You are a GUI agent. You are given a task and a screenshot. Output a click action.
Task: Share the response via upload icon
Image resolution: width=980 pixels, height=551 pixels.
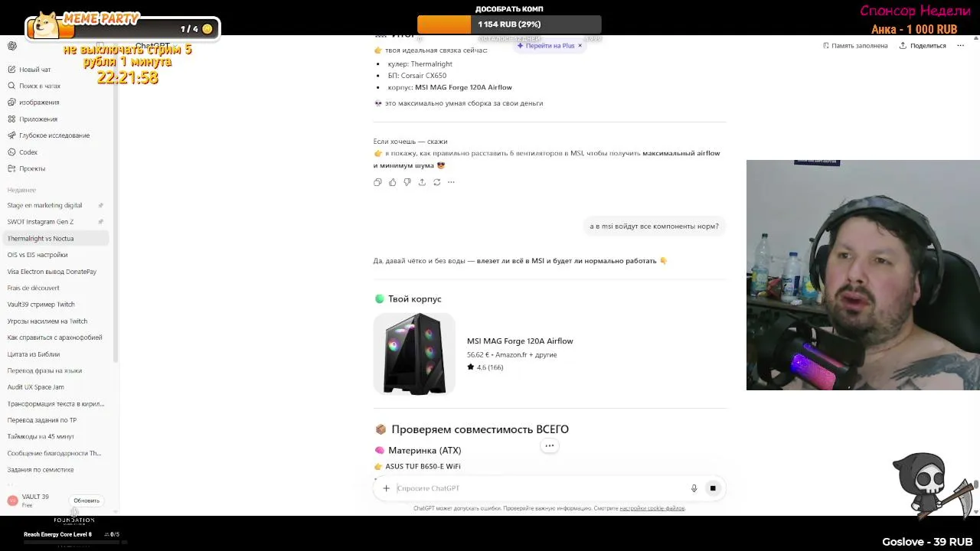[422, 182]
